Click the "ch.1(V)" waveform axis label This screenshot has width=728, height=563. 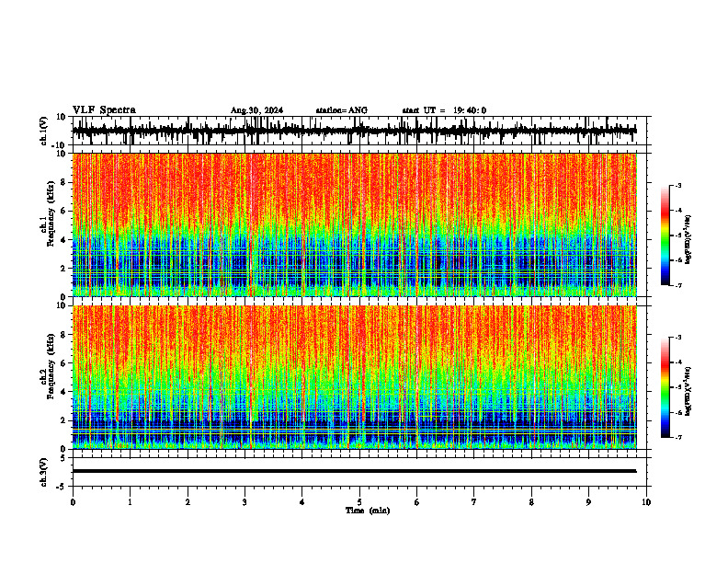44,131
